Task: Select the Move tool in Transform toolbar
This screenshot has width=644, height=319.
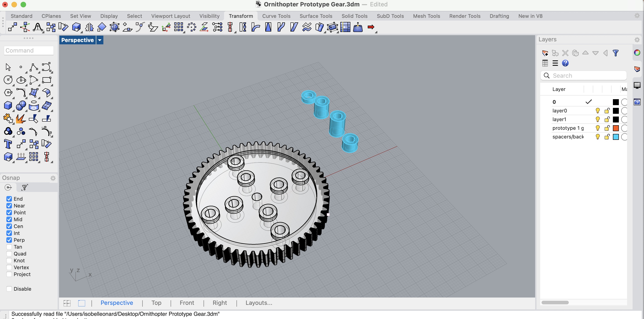Action: (13, 27)
